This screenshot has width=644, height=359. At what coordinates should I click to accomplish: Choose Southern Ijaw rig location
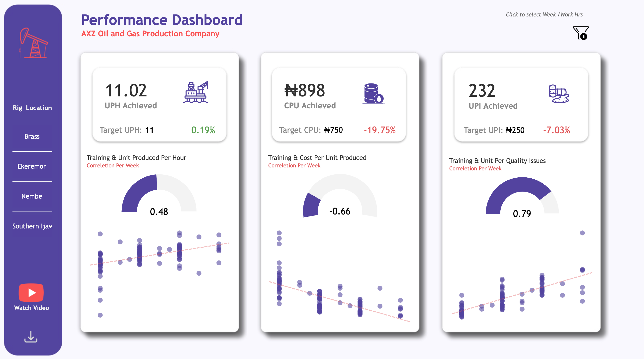click(x=32, y=226)
